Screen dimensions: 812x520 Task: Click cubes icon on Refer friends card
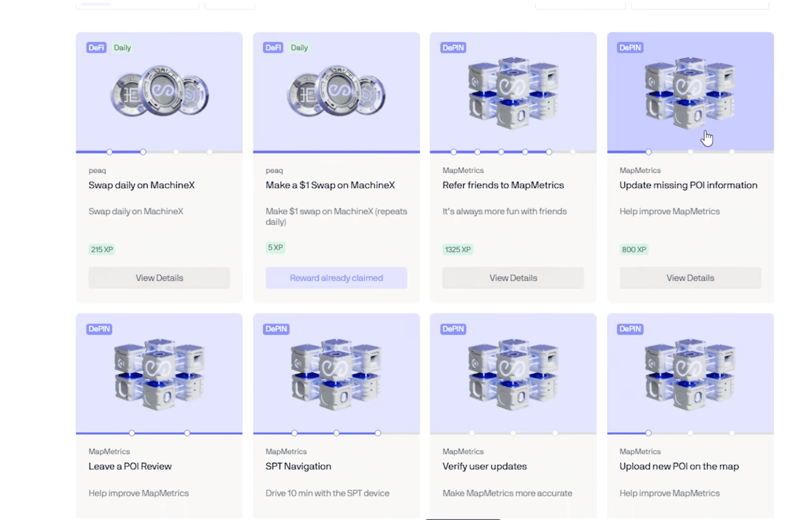[513, 93]
